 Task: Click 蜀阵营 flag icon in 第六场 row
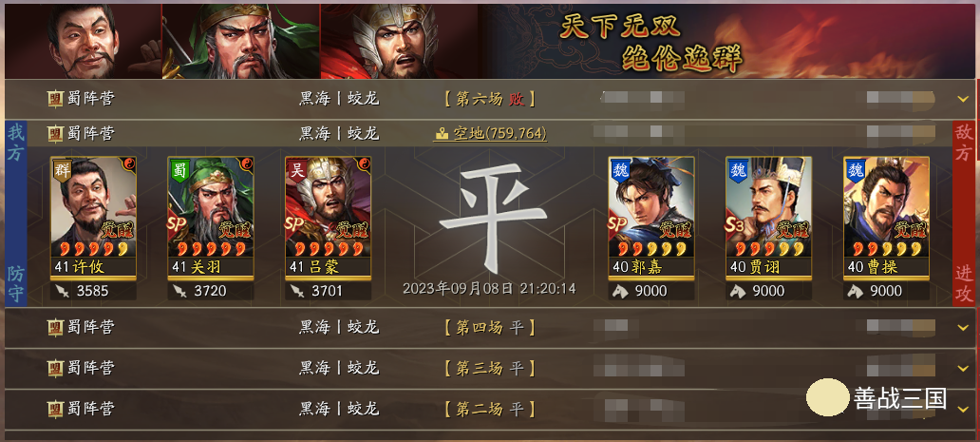tap(56, 99)
